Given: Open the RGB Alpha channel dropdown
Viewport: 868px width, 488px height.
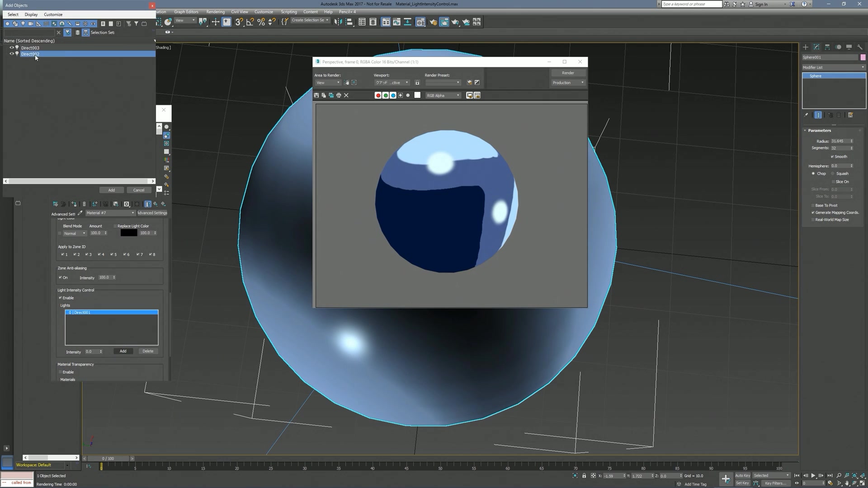Looking at the screenshot, I should point(443,95).
